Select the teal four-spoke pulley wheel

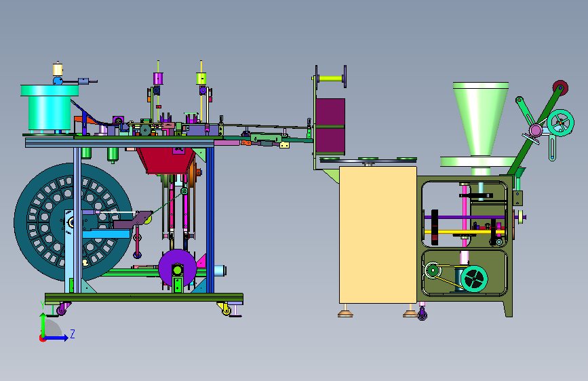coord(473,279)
